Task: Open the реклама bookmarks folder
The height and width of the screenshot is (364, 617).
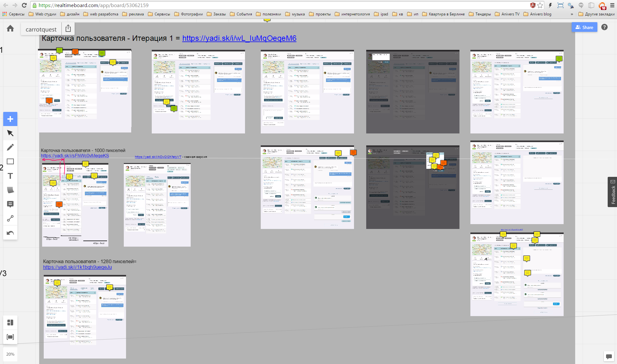Action: coord(133,14)
